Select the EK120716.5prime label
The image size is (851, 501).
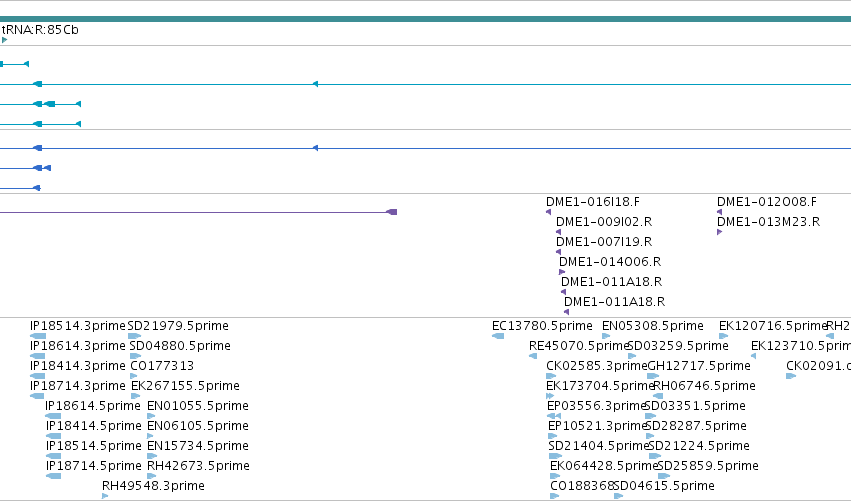pos(772,326)
